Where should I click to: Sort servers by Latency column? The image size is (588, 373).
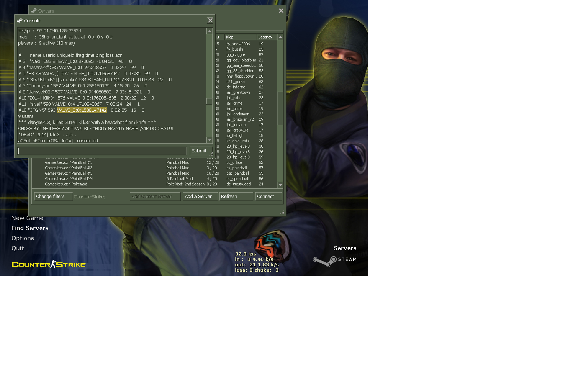click(x=267, y=37)
